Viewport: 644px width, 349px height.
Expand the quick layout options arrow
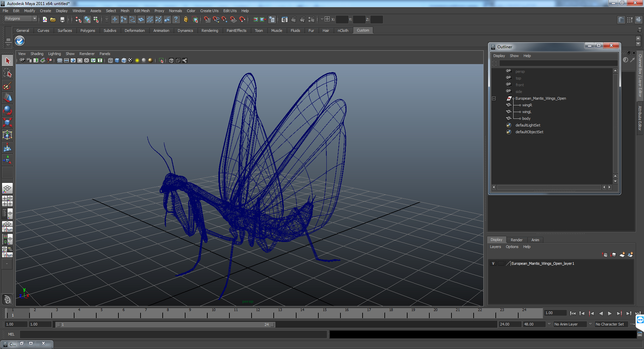click(7, 264)
